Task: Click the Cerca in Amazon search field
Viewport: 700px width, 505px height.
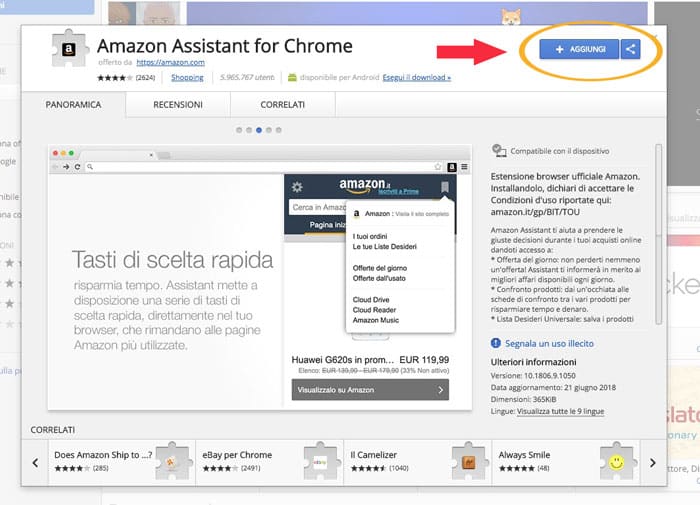Action: (x=317, y=207)
